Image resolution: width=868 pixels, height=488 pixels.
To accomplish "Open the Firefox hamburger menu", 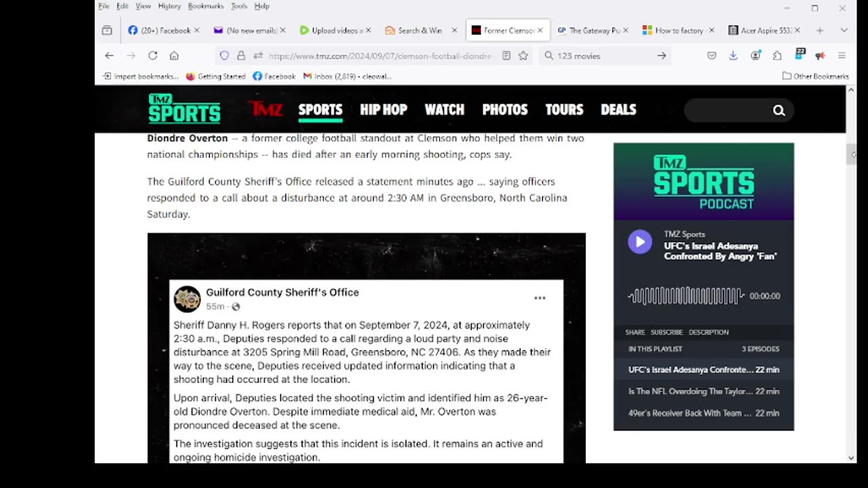I will point(842,56).
